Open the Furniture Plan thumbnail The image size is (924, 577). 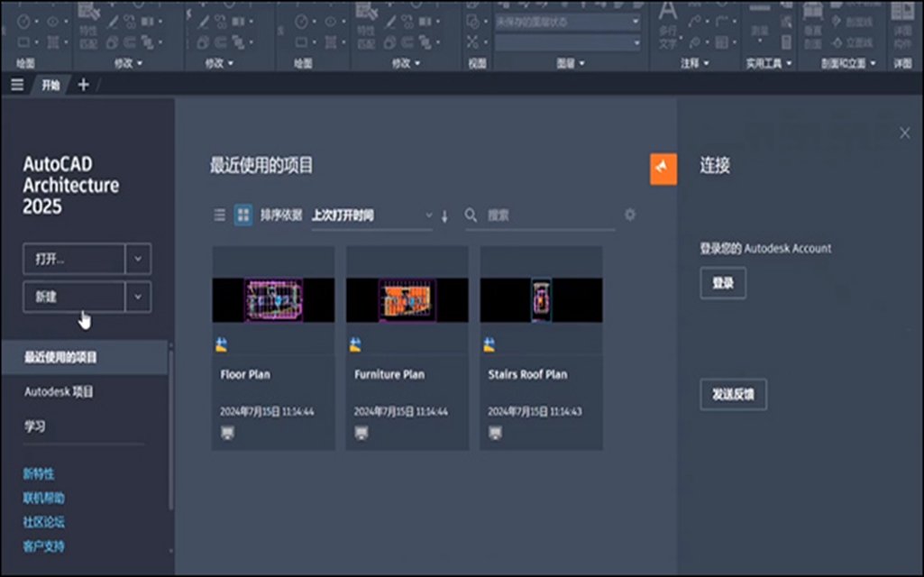coord(407,300)
